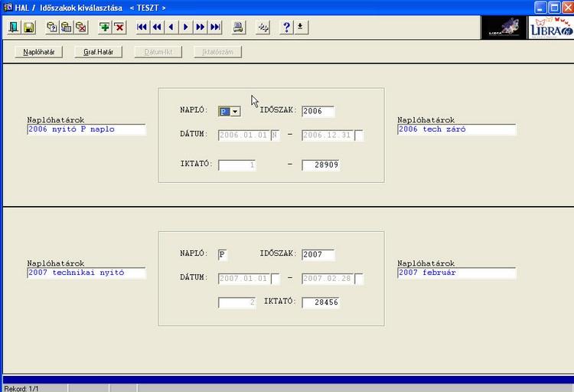Jump to last record

tap(215, 27)
